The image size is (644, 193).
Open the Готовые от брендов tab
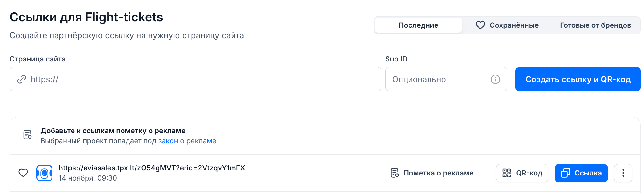coord(595,25)
